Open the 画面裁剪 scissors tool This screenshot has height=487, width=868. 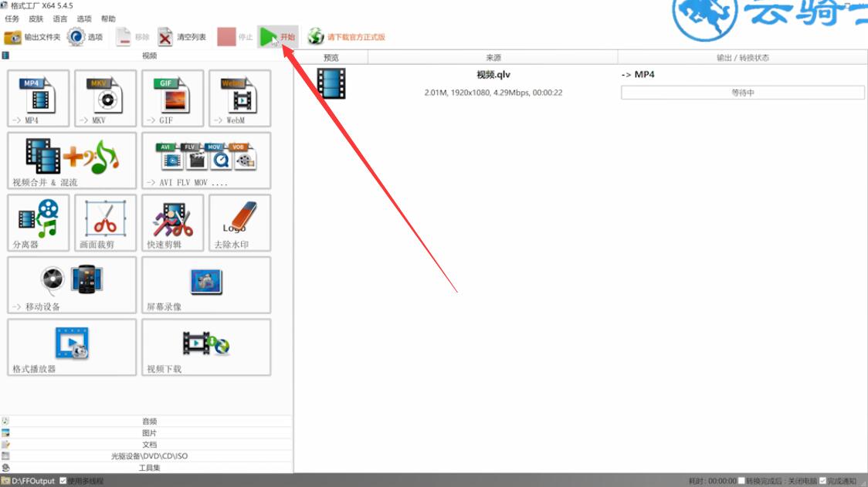tap(105, 222)
